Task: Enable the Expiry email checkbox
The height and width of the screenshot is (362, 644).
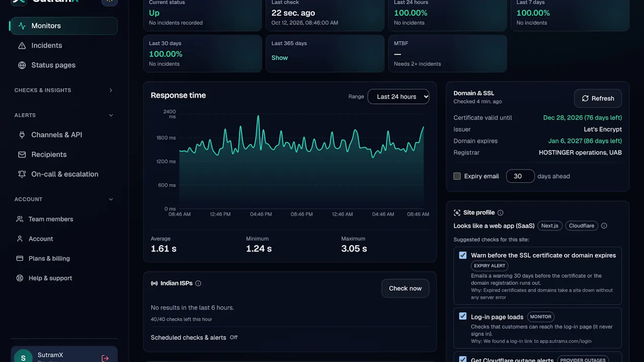Action: (x=457, y=176)
